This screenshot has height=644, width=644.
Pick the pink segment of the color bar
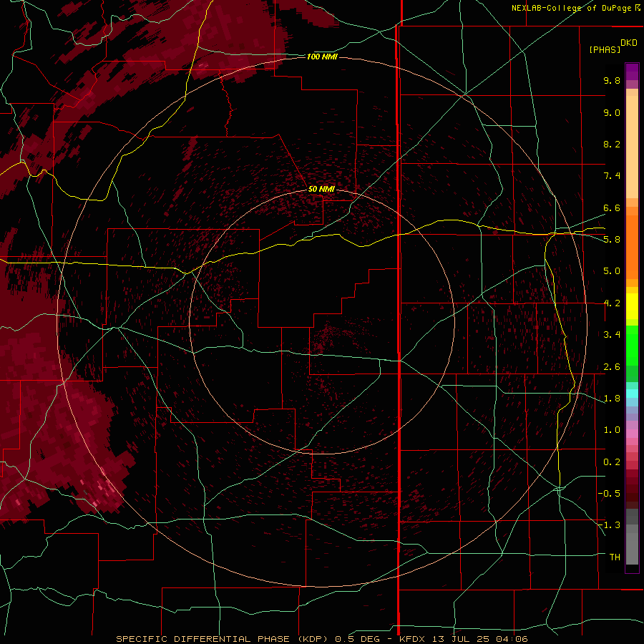click(x=632, y=434)
